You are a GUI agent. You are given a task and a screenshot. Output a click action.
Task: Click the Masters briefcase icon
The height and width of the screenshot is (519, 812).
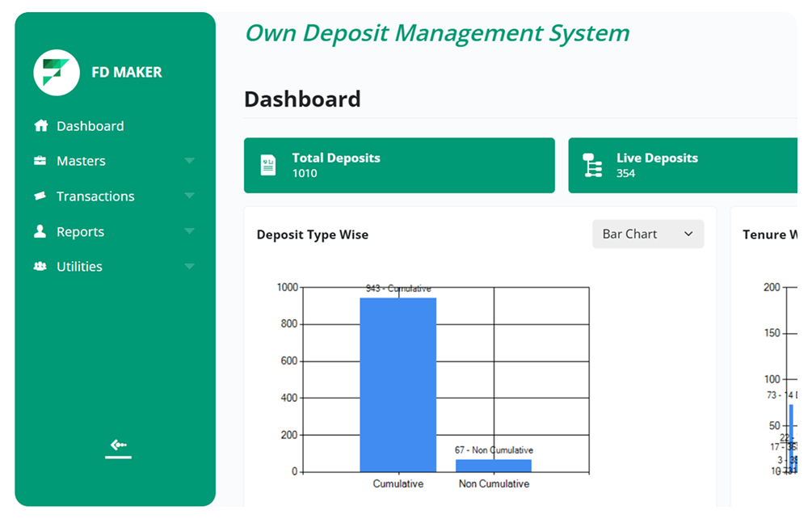tap(40, 161)
